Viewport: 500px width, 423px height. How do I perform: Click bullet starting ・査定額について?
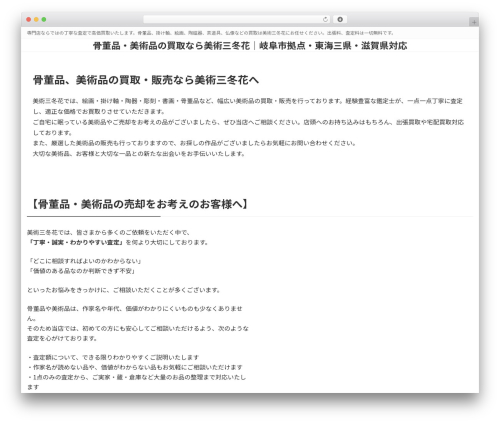coord(113,357)
